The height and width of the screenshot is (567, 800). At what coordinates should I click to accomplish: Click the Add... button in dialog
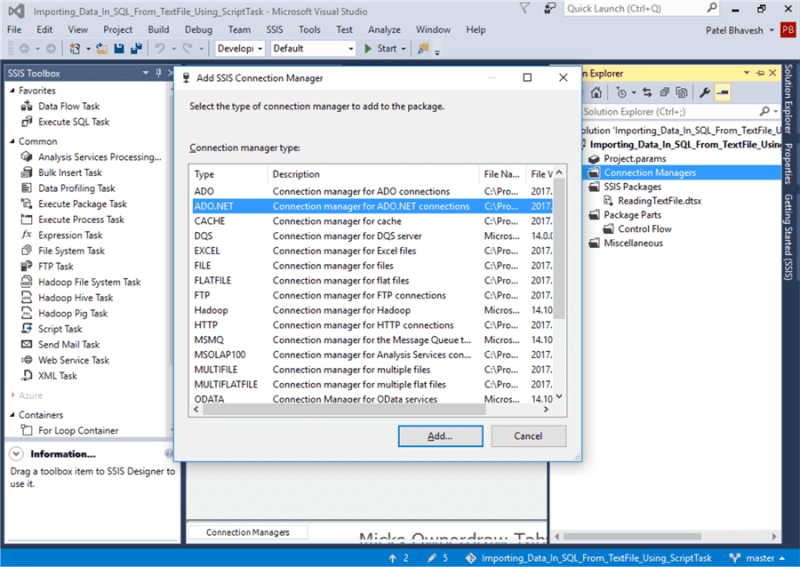pos(440,436)
